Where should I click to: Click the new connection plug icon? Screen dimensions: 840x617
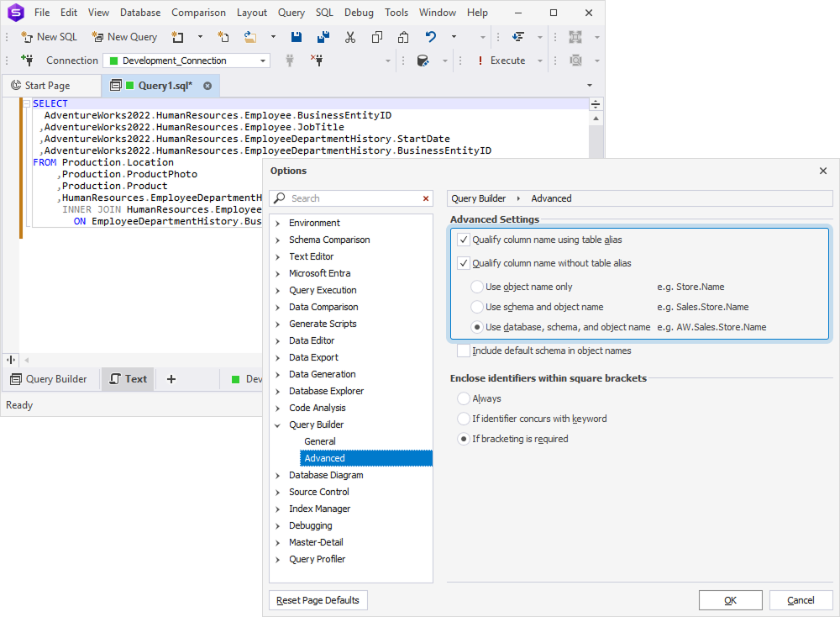pos(27,60)
